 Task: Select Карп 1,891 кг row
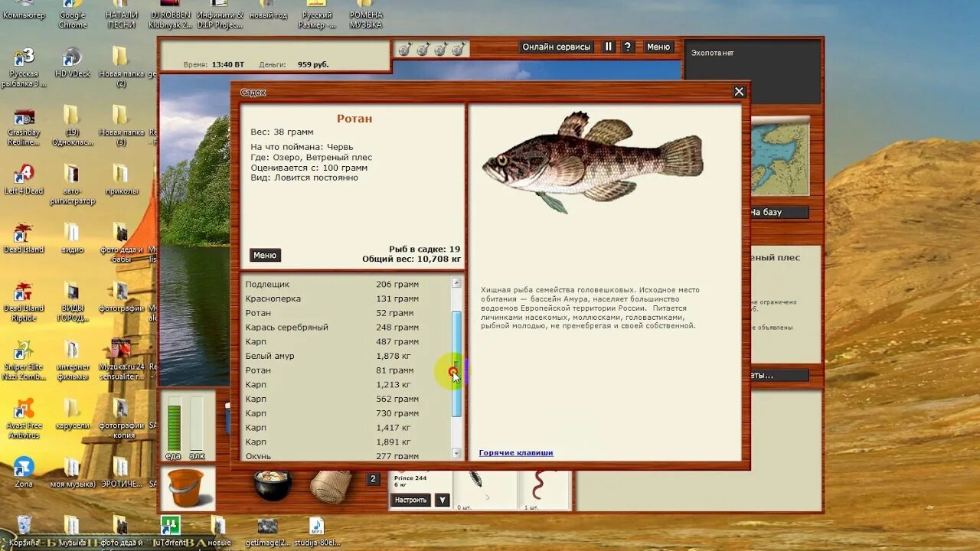click(x=347, y=442)
